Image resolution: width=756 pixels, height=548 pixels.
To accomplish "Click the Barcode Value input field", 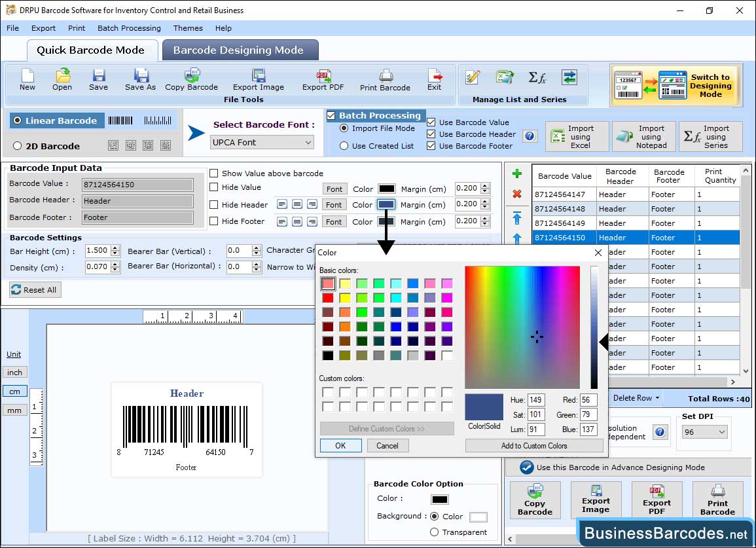I will coord(138,184).
